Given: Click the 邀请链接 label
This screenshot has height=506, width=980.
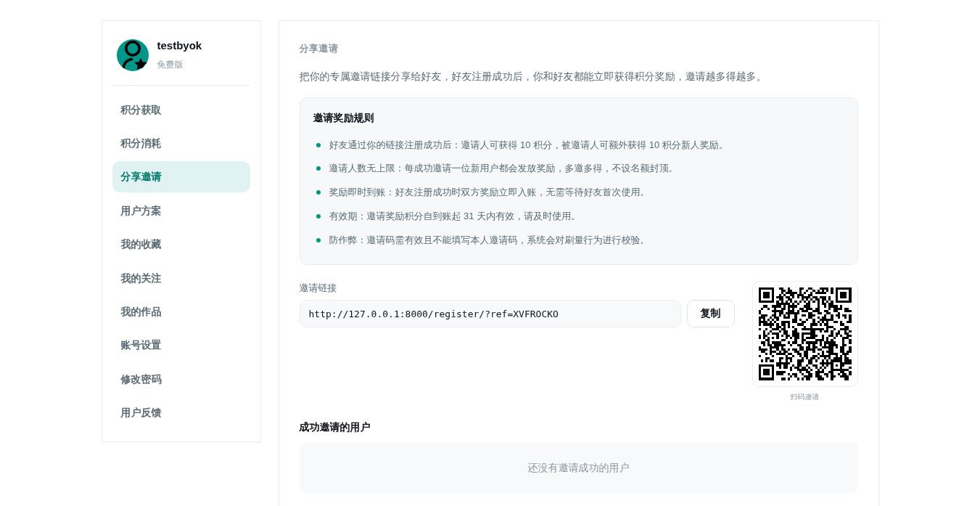Looking at the screenshot, I should pos(318,287).
